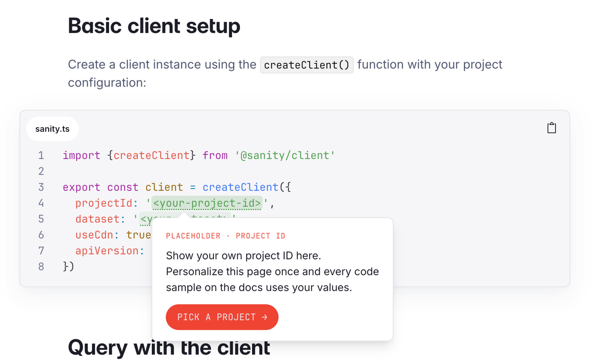The height and width of the screenshot is (364, 594).
Task: Click "export const client" on line 3
Action: [x=123, y=187]
